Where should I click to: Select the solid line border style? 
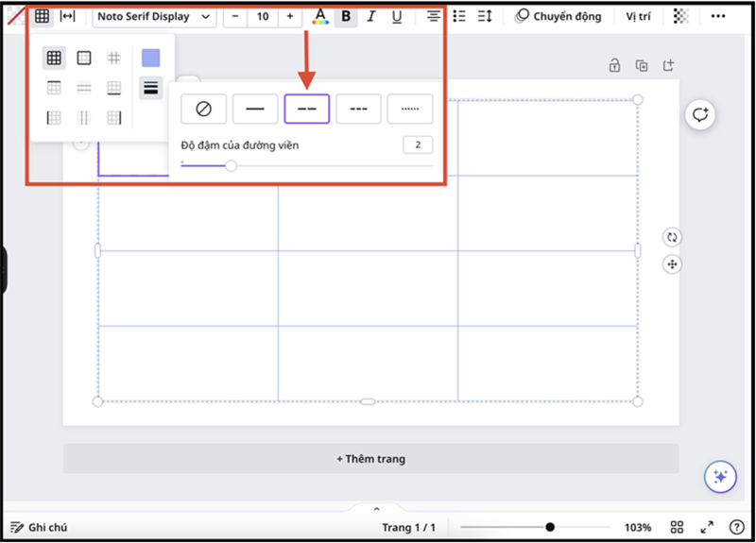click(x=255, y=109)
